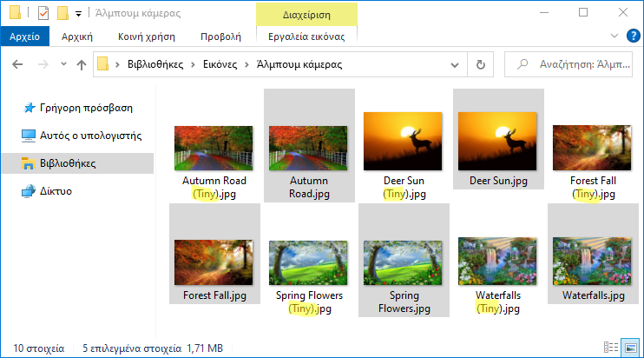The width and height of the screenshot is (644, 358).
Task: Select Waterfalls (Tiny).jpg thumbnail
Action: [x=497, y=261]
